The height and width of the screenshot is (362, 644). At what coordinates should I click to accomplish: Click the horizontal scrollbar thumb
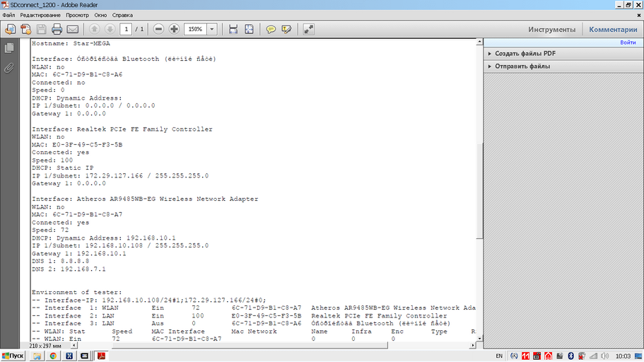click(250, 346)
